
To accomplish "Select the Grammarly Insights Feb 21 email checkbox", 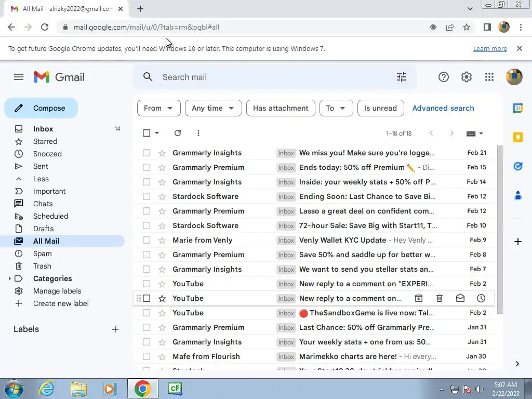I will 146,153.
